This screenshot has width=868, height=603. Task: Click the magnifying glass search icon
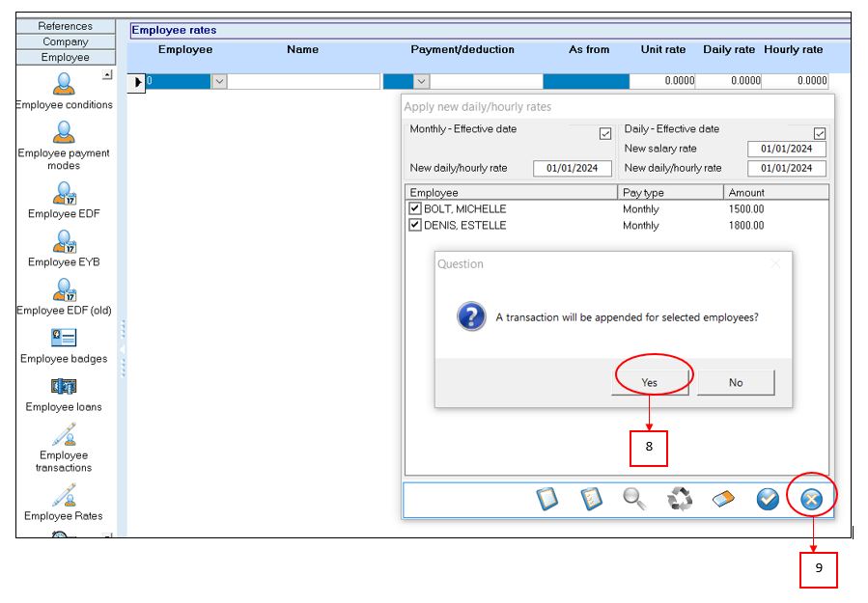(x=634, y=499)
